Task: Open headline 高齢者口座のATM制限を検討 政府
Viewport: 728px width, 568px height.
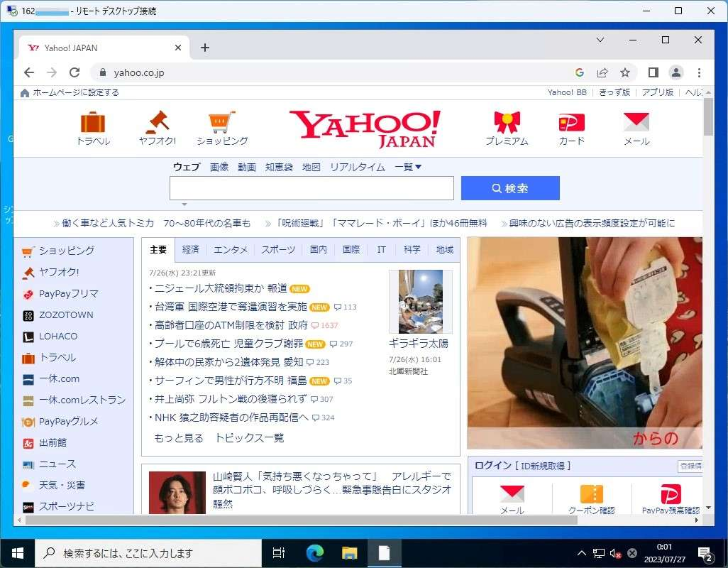Action: (231, 325)
